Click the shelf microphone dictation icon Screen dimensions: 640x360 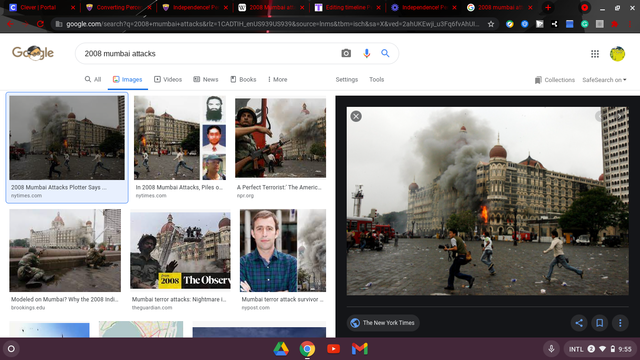[x=551, y=349]
